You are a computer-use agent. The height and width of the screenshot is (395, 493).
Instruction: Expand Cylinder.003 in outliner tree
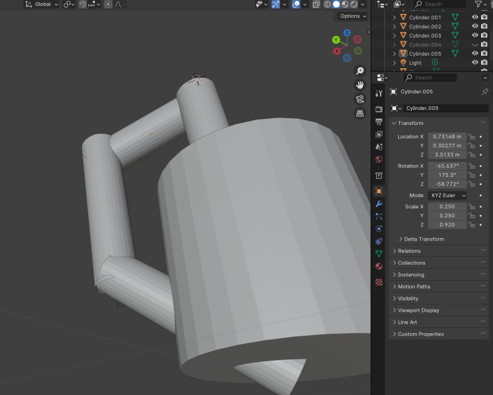coord(394,35)
